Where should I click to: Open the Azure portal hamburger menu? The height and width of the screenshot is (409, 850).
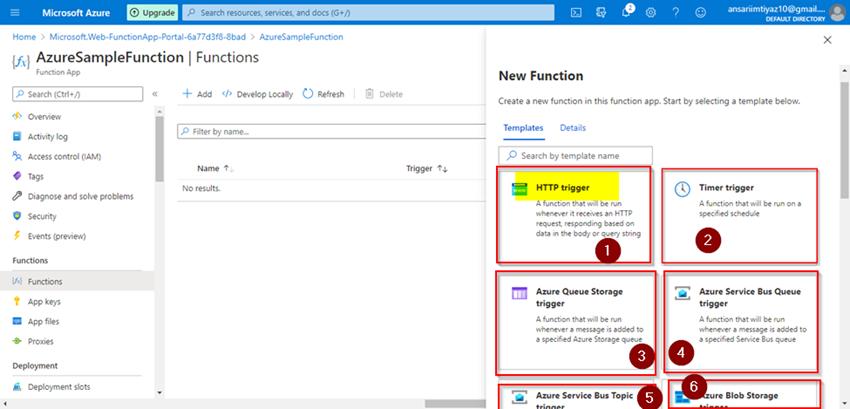tap(15, 12)
